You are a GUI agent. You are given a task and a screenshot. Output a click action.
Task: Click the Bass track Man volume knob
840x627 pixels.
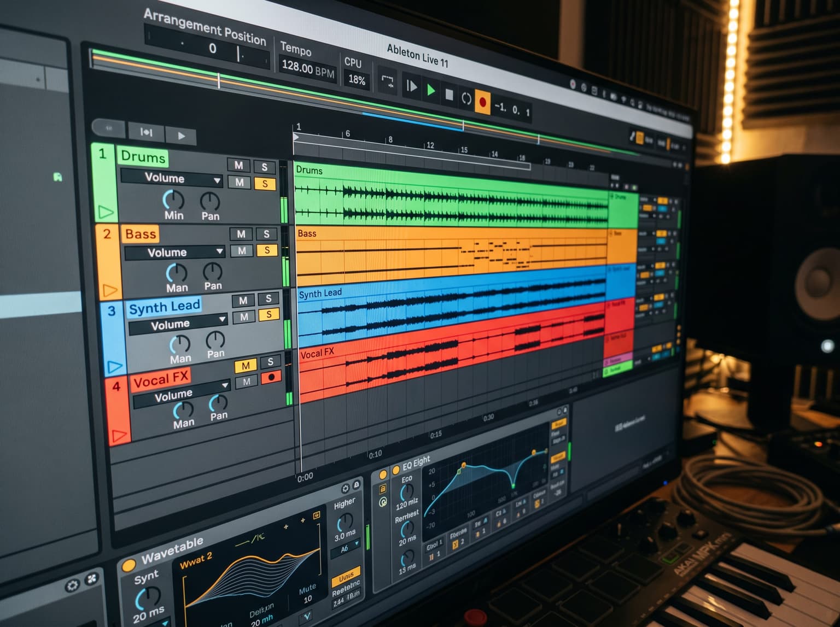(x=177, y=272)
